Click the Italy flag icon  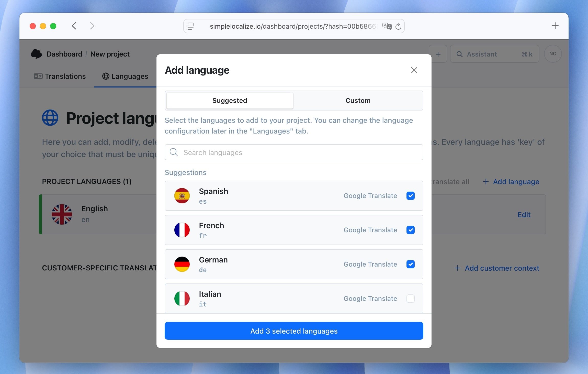click(x=182, y=299)
